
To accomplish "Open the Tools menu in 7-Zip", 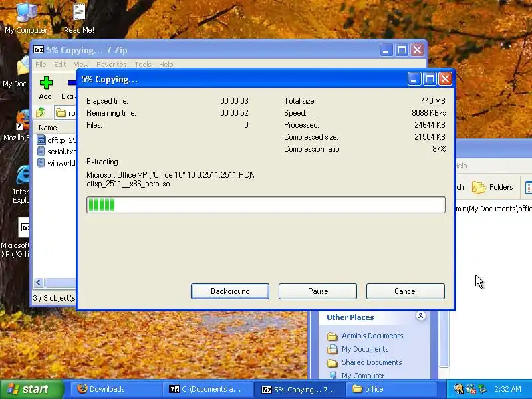I will tap(143, 65).
